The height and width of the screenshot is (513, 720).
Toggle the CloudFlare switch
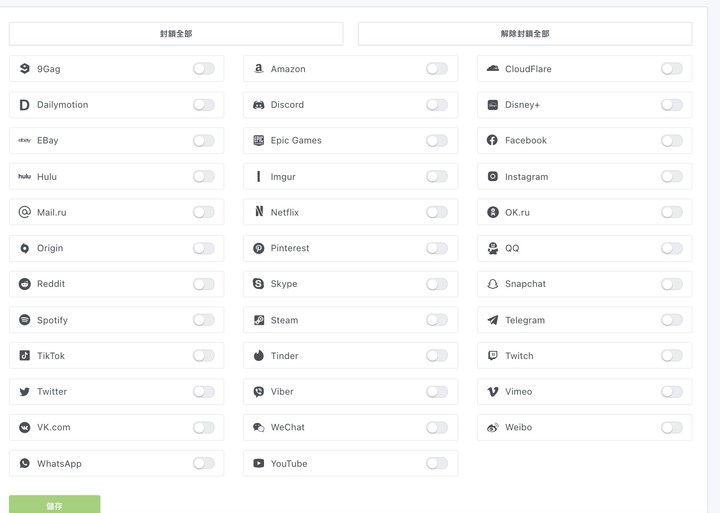(671, 68)
